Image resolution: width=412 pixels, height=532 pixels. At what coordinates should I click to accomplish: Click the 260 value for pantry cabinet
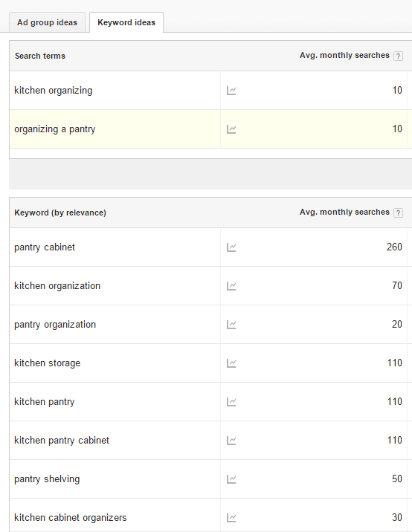point(394,247)
